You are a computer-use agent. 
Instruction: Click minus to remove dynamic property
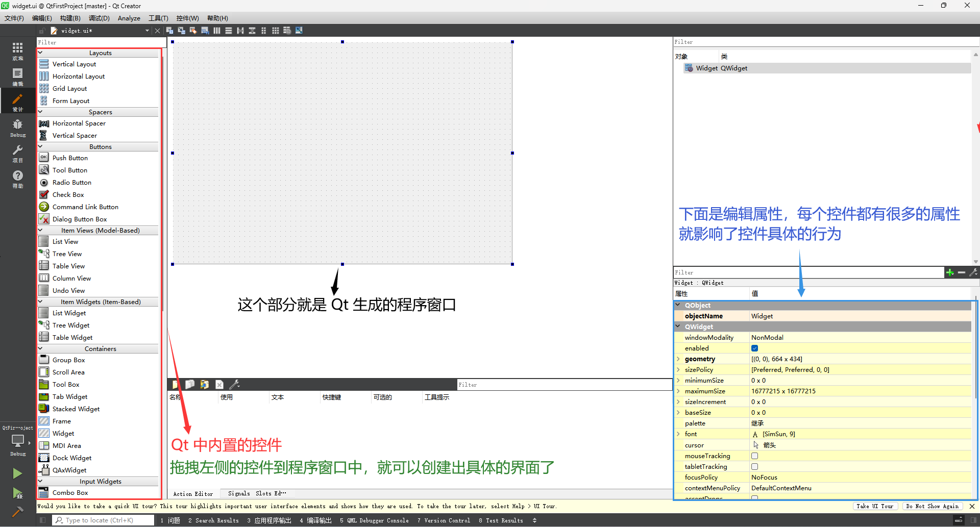[962, 272]
